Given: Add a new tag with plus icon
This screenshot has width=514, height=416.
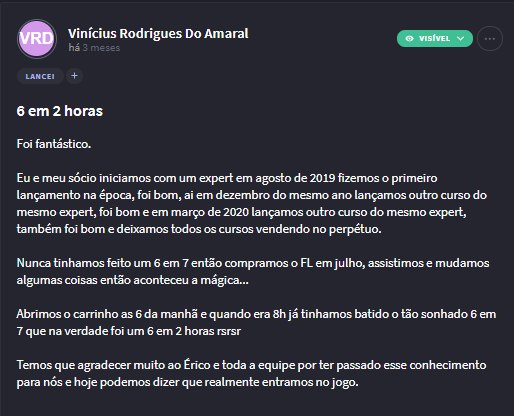Looking at the screenshot, I should coord(74,76).
